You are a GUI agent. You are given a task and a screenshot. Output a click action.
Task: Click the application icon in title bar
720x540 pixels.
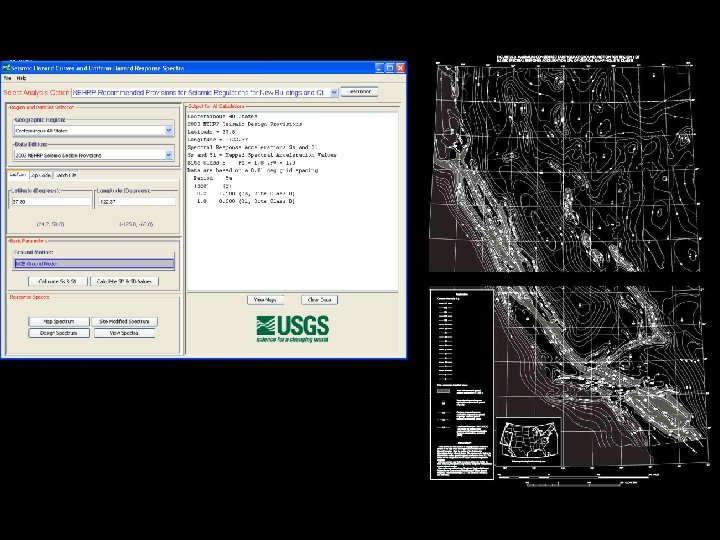click(7, 67)
